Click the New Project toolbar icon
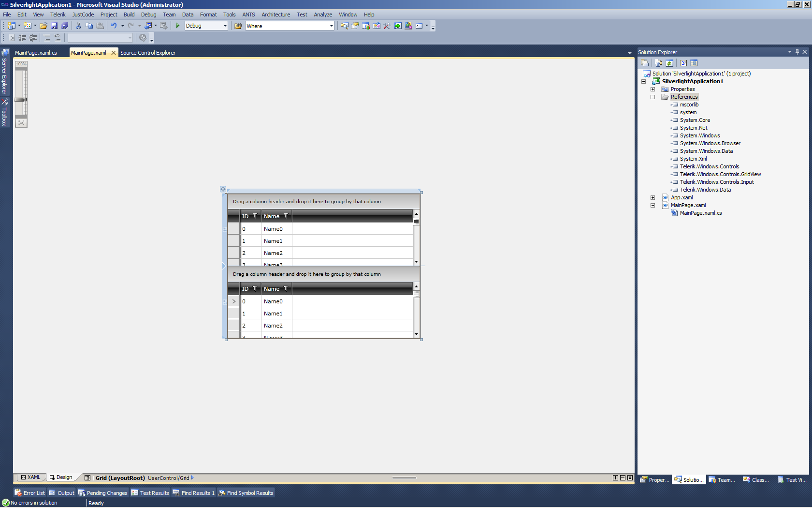The image size is (812, 508). [x=11, y=26]
